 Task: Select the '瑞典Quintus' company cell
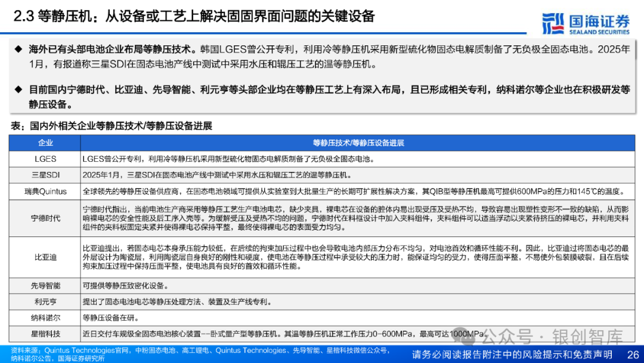(45, 192)
